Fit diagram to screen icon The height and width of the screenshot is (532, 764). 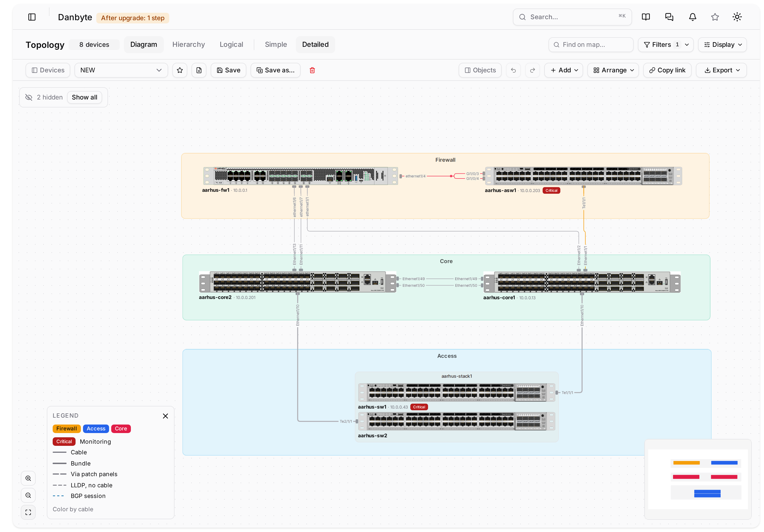[28, 512]
